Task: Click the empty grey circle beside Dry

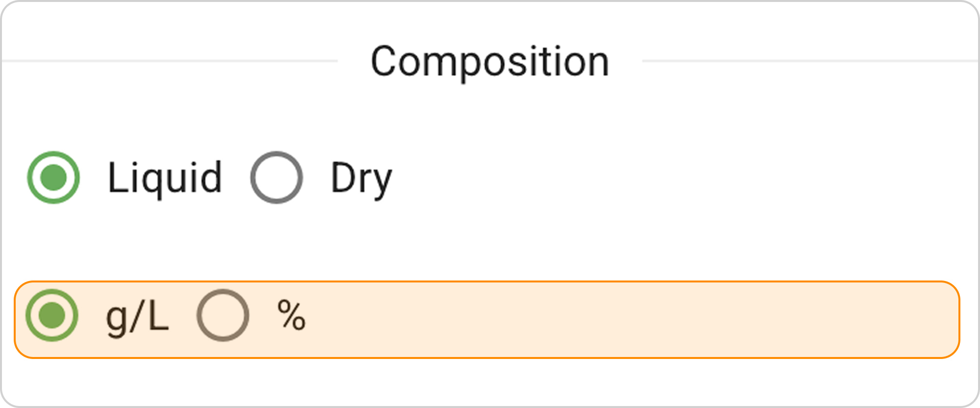Action: [x=276, y=177]
